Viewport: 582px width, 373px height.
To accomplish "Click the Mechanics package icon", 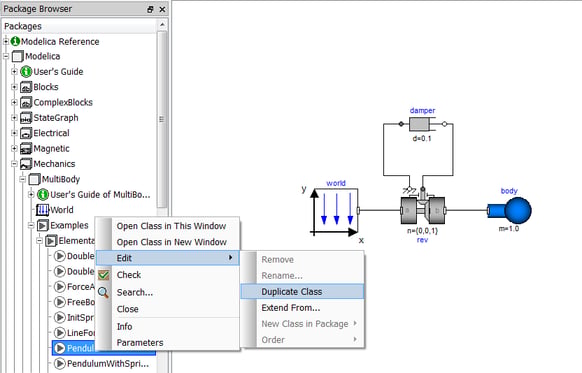I will point(26,164).
